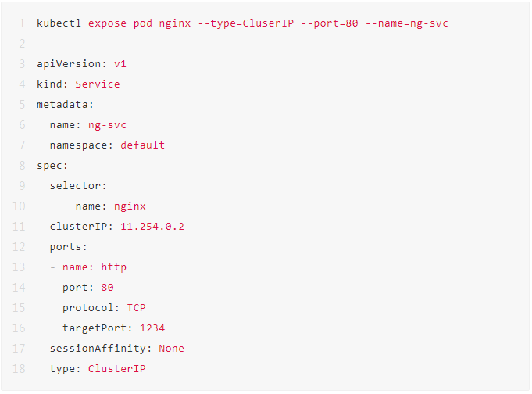Click the spec key on line 8
The width and height of the screenshot is (532, 394).
coord(52,166)
